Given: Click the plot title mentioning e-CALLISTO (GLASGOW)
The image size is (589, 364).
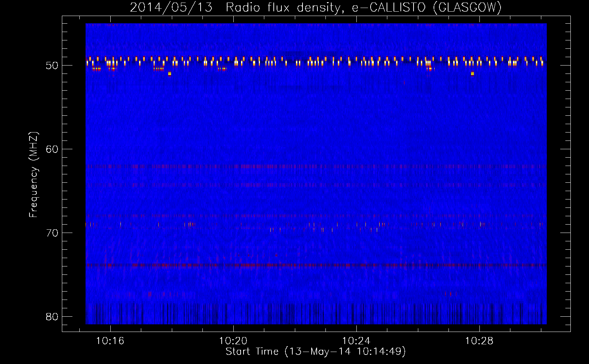Looking at the screenshot, I should [x=316, y=7].
